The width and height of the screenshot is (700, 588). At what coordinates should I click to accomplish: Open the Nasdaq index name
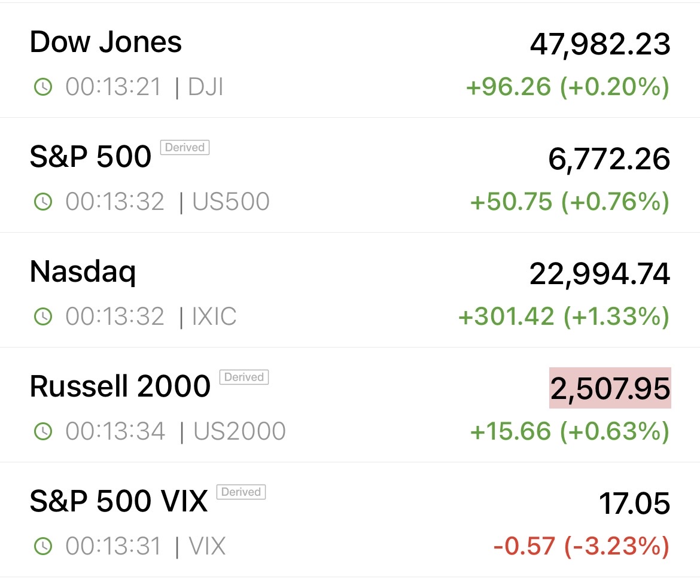[83, 272]
